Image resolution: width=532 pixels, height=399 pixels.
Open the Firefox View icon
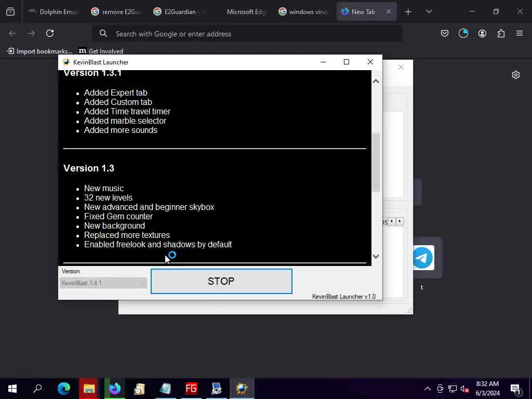point(10,12)
